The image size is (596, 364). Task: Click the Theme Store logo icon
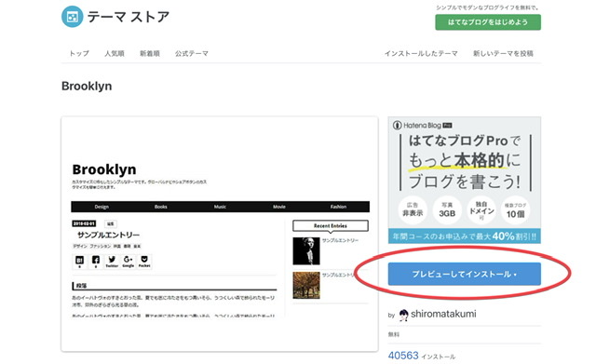[x=73, y=17]
